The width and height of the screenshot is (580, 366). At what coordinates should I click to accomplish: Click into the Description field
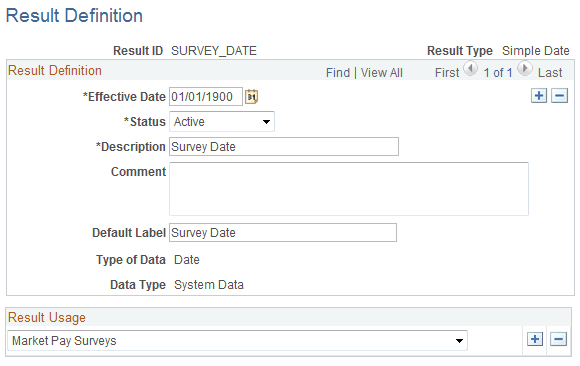pyautogui.click(x=284, y=147)
